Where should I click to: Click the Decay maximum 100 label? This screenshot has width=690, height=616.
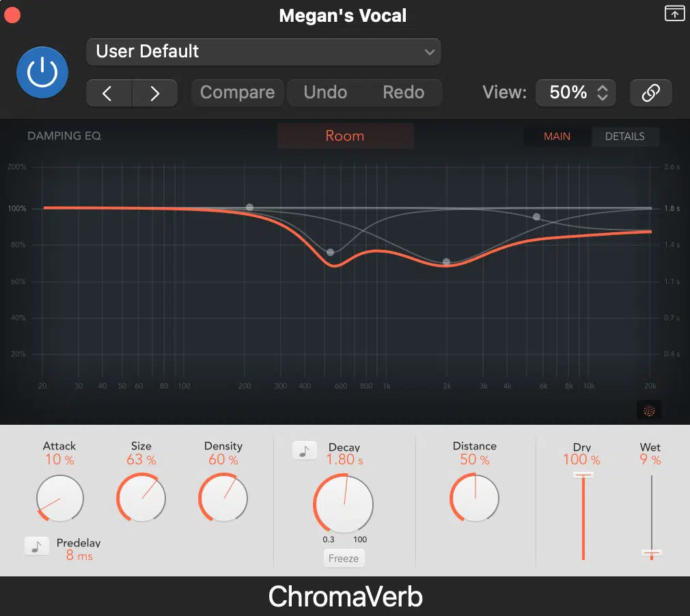point(360,540)
